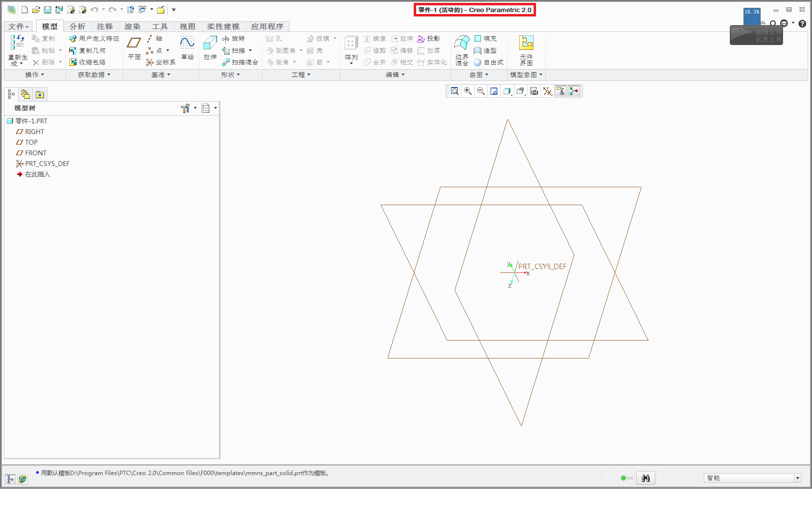Click the 阵列 (Pattern) tool
The image size is (812, 508).
351,50
